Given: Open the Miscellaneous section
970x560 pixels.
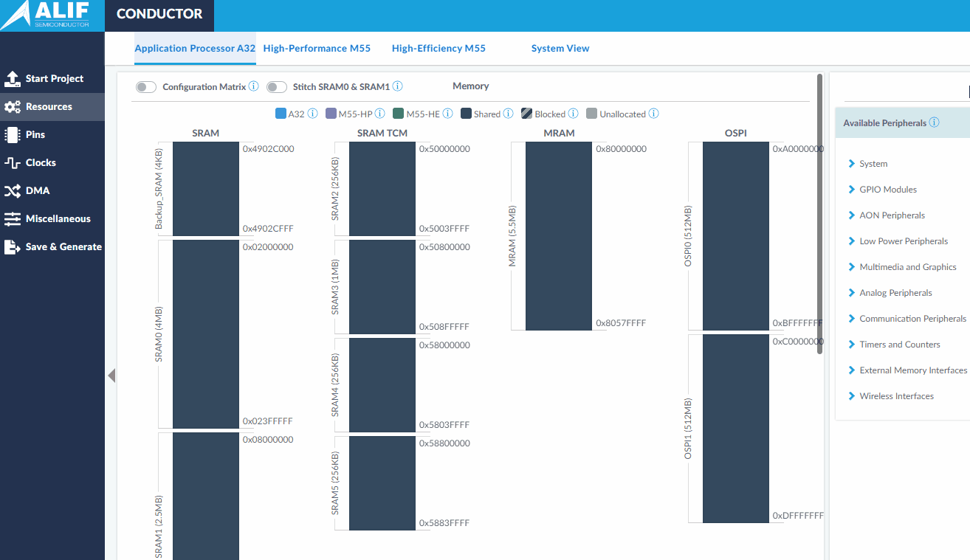Looking at the screenshot, I should tap(52, 219).
